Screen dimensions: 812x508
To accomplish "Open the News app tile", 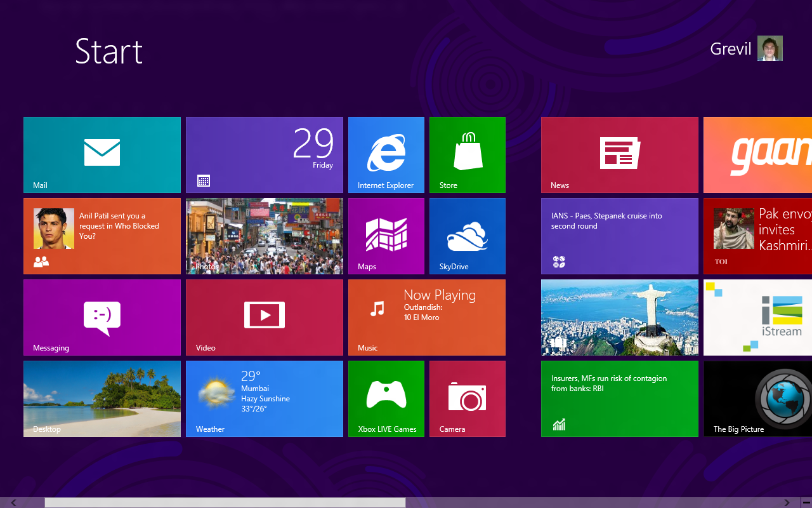I will pos(619,154).
